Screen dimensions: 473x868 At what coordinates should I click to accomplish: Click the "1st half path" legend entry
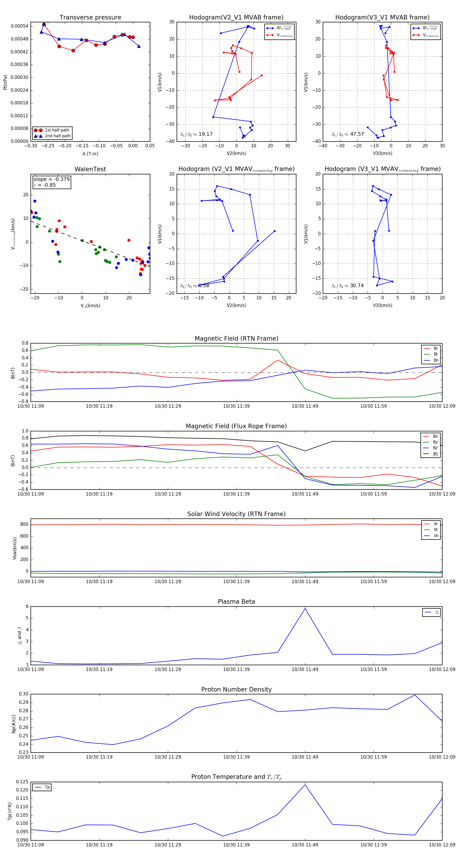52,130
